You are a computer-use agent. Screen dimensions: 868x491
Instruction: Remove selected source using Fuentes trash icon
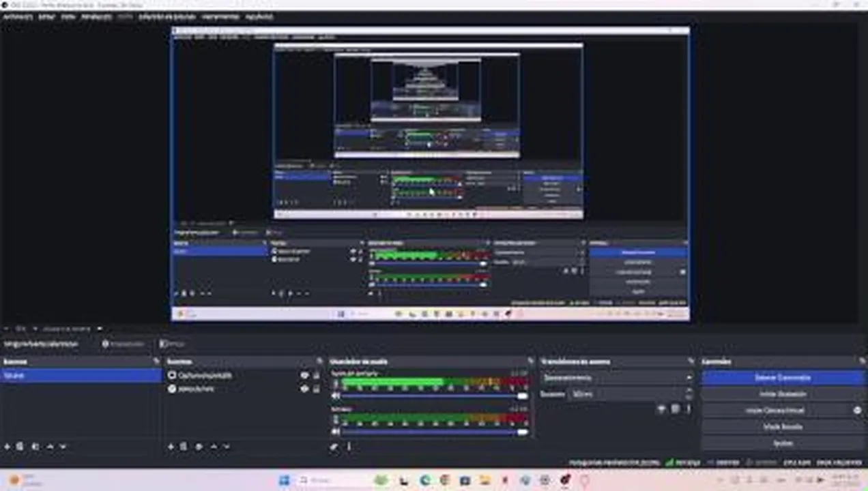(x=184, y=447)
